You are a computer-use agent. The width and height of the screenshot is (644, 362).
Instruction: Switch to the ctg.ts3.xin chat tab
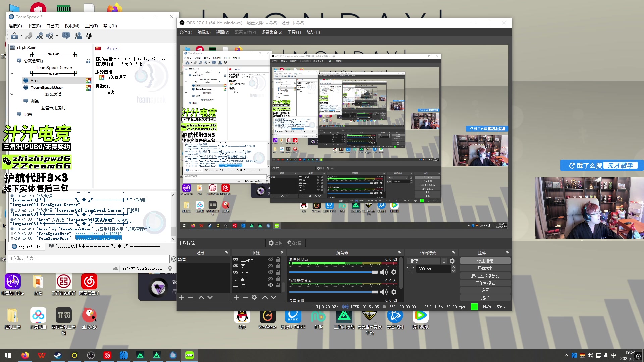point(26,247)
